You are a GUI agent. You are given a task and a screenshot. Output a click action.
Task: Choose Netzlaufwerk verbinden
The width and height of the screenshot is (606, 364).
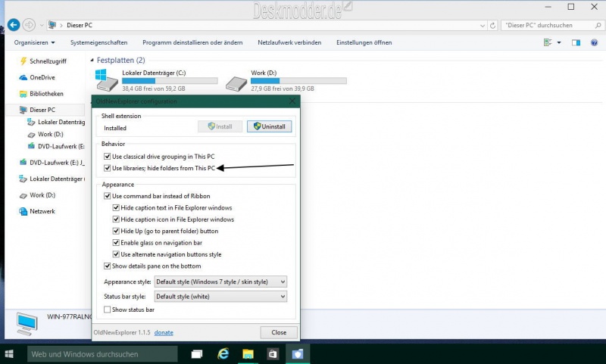pyautogui.click(x=289, y=42)
